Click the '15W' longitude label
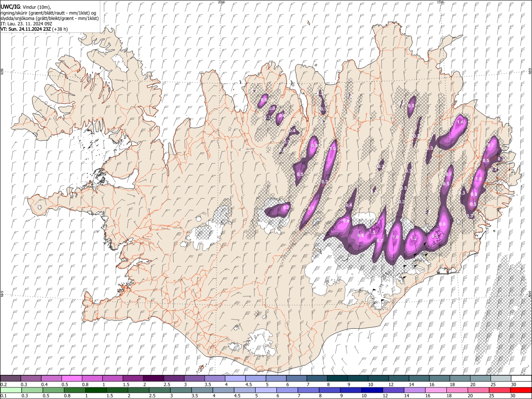 [440, 2]
